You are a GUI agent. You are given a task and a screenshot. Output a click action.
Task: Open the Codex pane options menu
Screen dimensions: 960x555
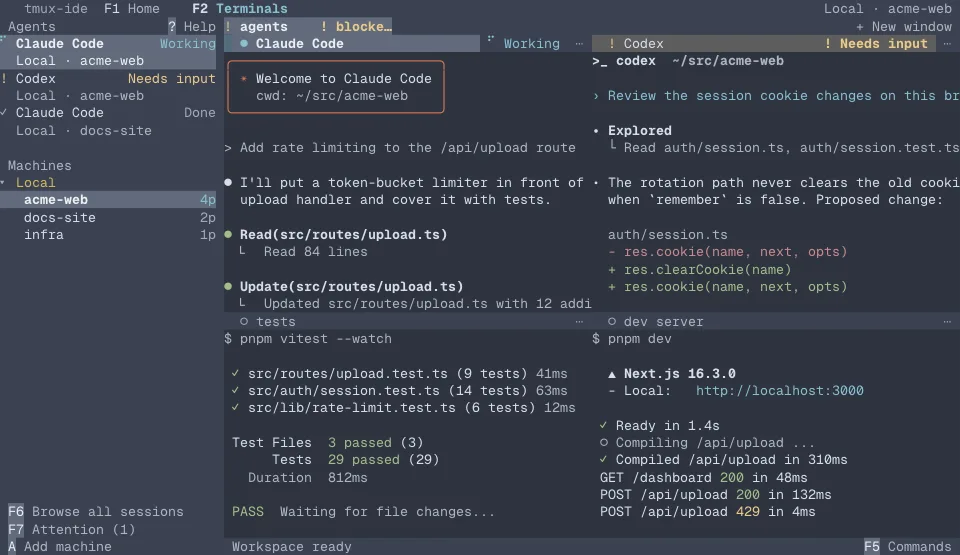click(947, 43)
